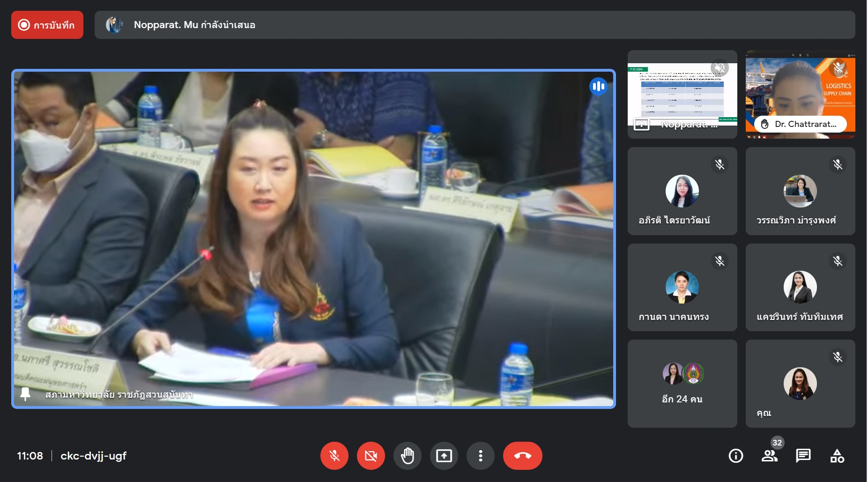The height and width of the screenshot is (482, 868).
Task: Open the meeting details info icon
Action: (x=735, y=456)
